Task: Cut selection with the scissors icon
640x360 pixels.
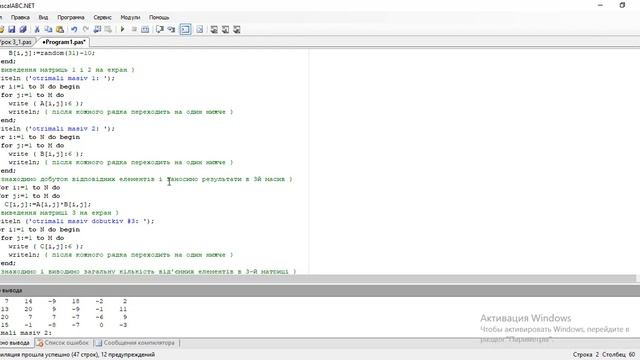Action: point(37,29)
